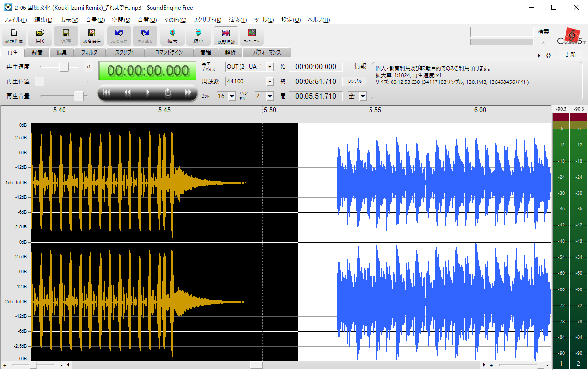Viewport: 588px width, 370px height.
Task: Open the その他(C) menu
Action: click(x=175, y=20)
